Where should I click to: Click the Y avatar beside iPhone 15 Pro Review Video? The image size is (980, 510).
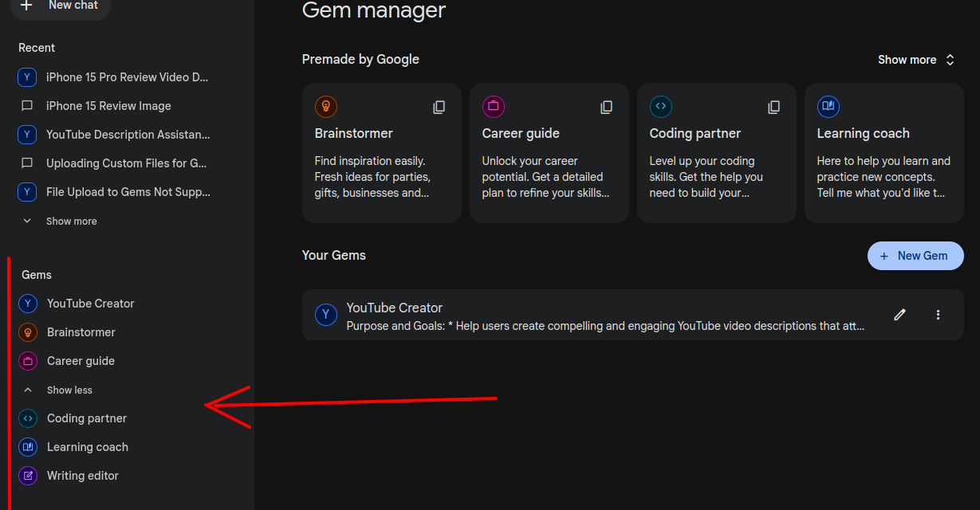point(27,77)
